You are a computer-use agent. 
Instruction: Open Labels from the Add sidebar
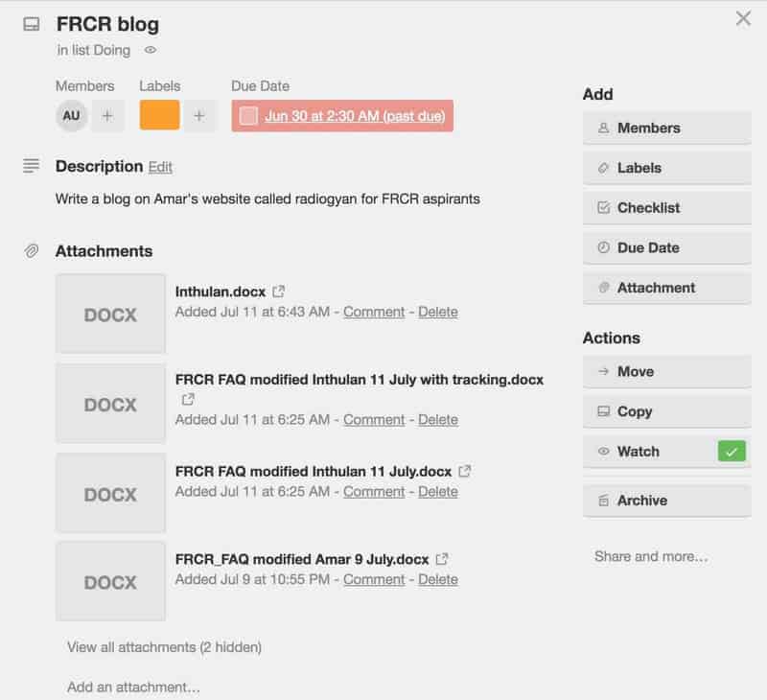point(665,167)
